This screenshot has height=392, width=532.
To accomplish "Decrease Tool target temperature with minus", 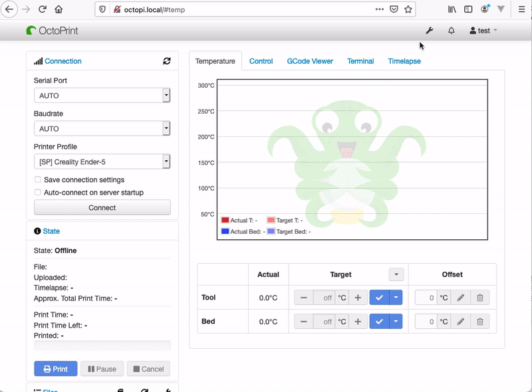I will click(304, 298).
